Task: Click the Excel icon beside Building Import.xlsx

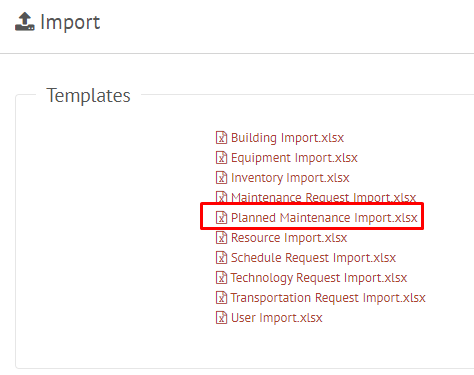Action: (221, 137)
